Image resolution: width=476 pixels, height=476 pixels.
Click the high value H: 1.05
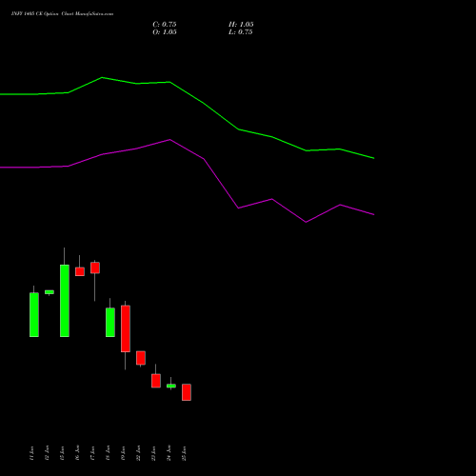coord(241,25)
